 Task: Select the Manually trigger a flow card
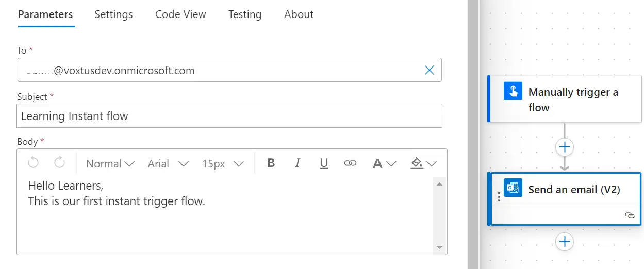[565, 99]
